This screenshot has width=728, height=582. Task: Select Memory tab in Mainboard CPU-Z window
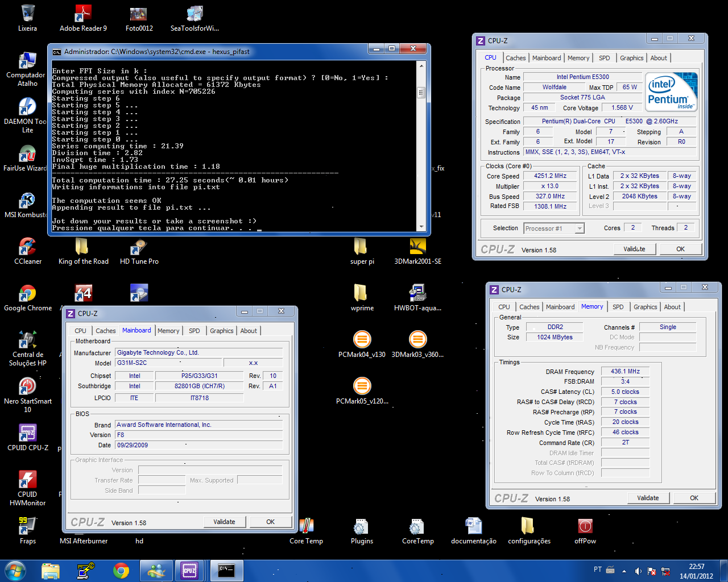pyautogui.click(x=168, y=331)
